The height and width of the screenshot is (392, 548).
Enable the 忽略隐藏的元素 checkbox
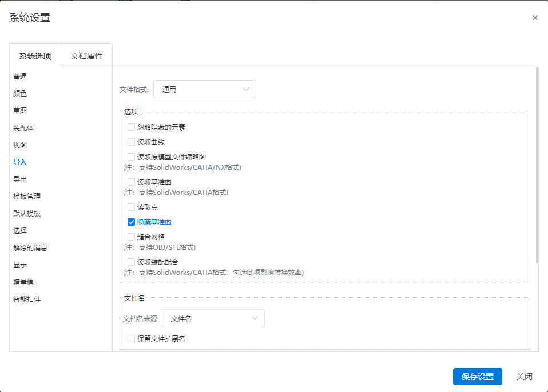132,127
